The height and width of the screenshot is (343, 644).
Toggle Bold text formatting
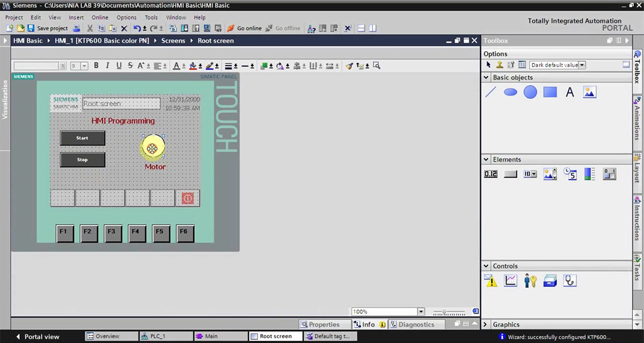pos(96,65)
